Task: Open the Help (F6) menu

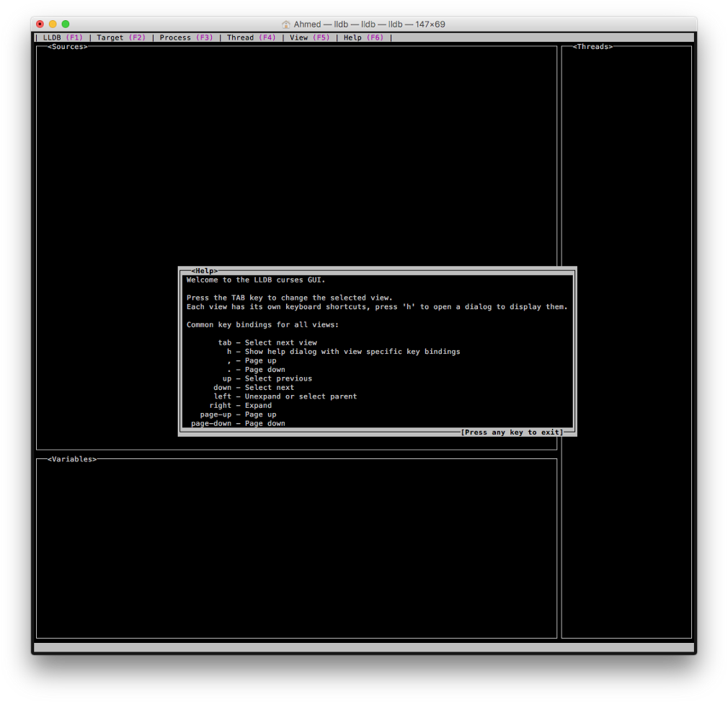Action: (x=363, y=37)
